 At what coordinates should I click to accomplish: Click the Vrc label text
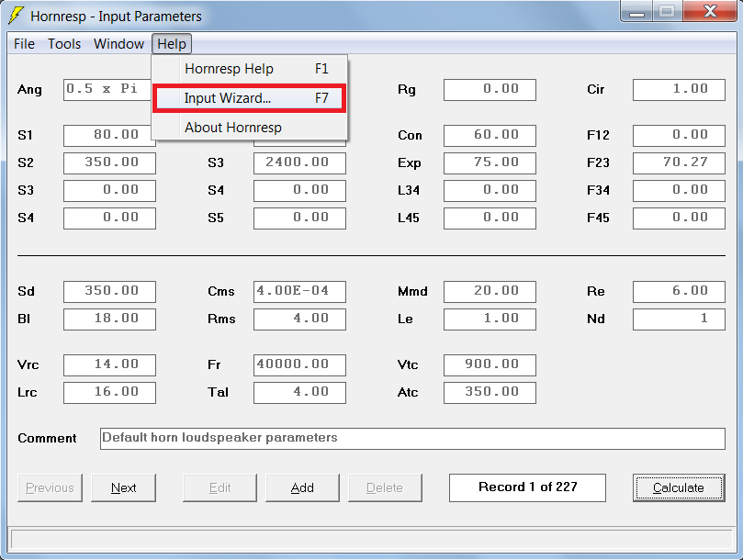click(28, 364)
